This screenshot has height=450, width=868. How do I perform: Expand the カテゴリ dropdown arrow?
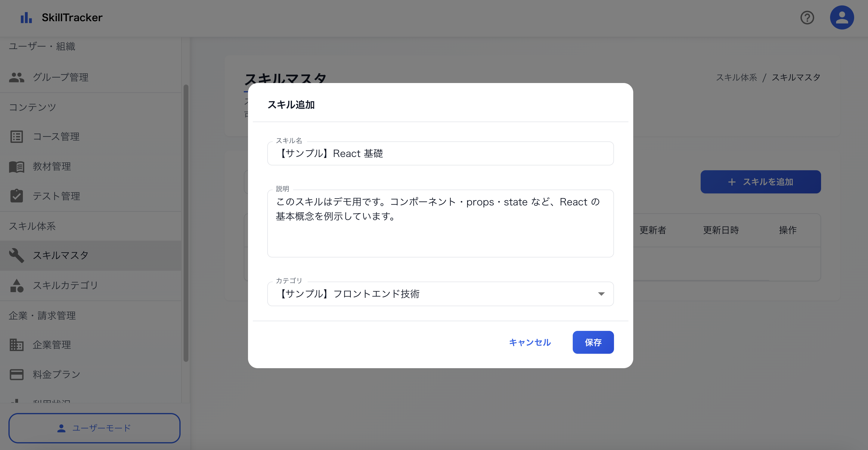coord(601,294)
